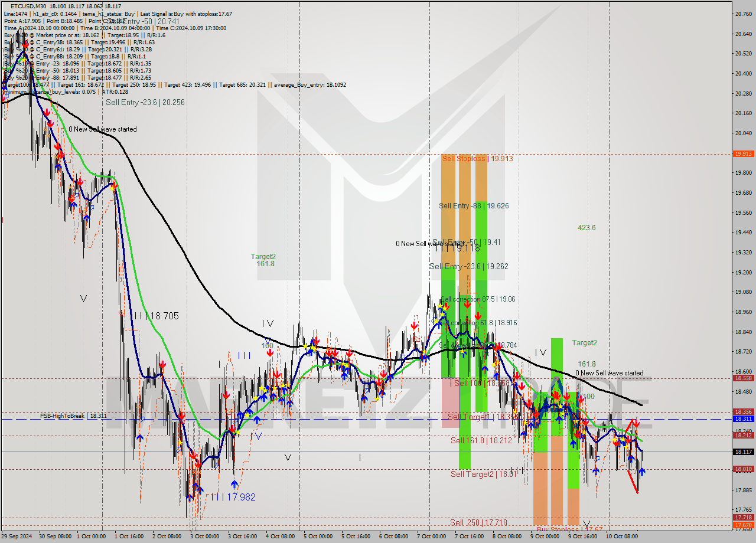Select the 18.212 price tag on the axis
Viewport: 756px width, 543px height.
[743, 436]
